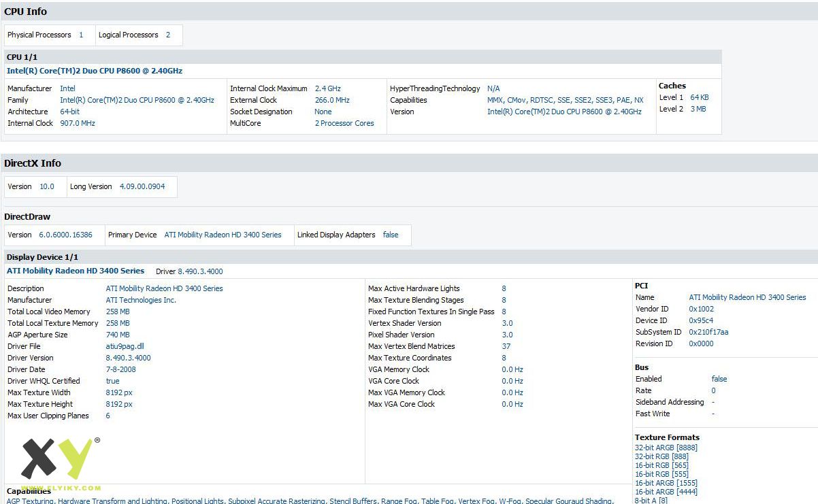Select Socket Designation value "None"
The image size is (818, 504).
(x=323, y=112)
